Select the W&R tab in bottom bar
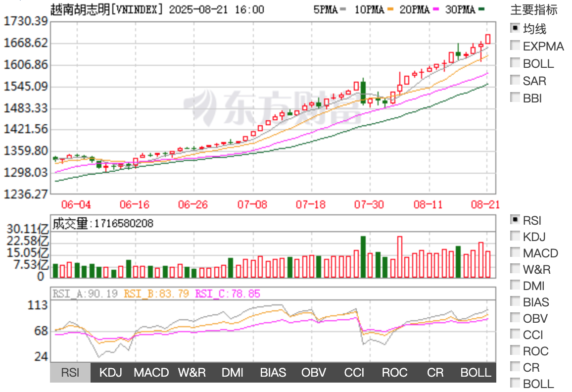The height and width of the screenshot is (392, 572). 192,373
